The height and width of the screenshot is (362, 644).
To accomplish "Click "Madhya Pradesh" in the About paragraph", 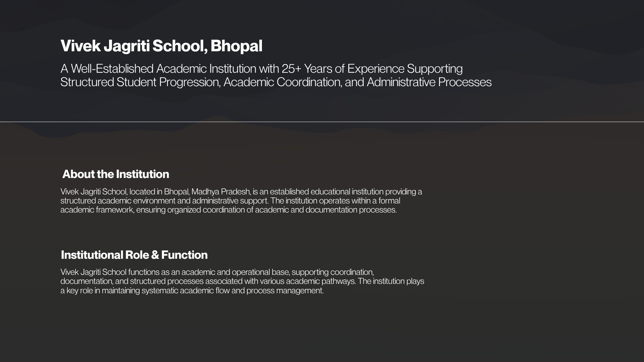I will tap(220, 192).
